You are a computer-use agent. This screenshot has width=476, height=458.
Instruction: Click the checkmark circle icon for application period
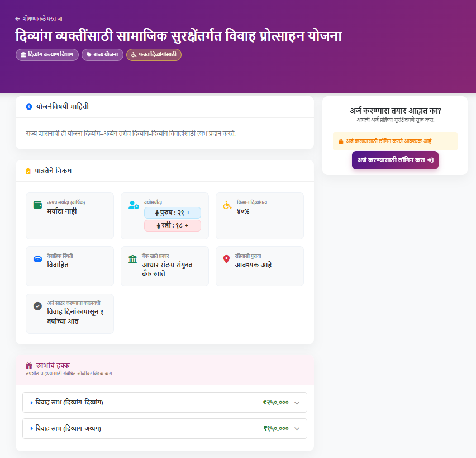pyautogui.click(x=37, y=306)
